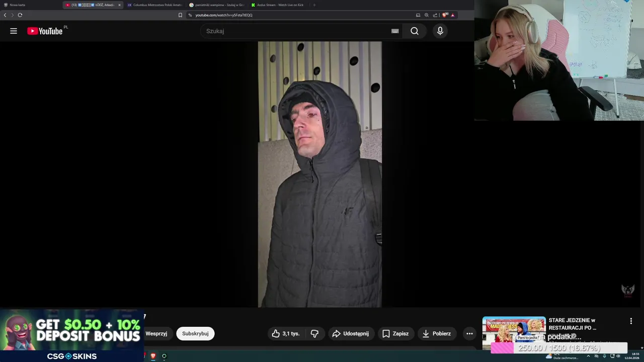Image resolution: width=644 pixels, height=362 pixels.
Task: Open the weather widget in taskbar
Action: point(562,356)
